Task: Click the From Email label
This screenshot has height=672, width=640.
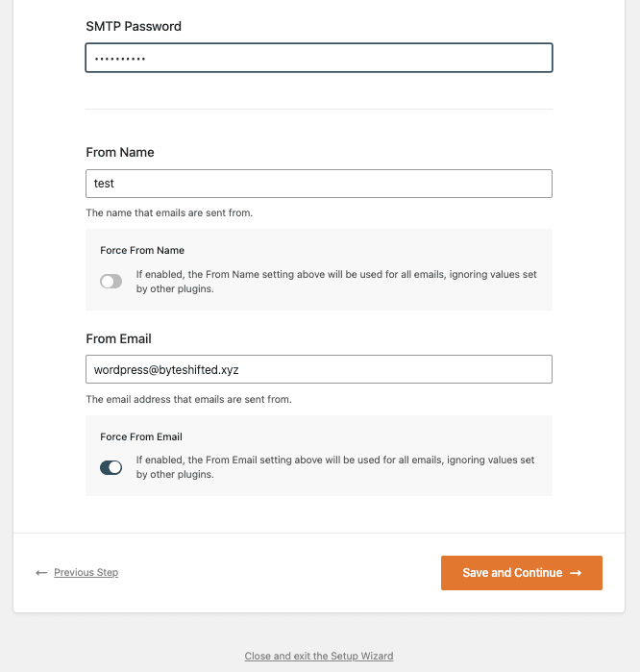Action: [x=118, y=338]
